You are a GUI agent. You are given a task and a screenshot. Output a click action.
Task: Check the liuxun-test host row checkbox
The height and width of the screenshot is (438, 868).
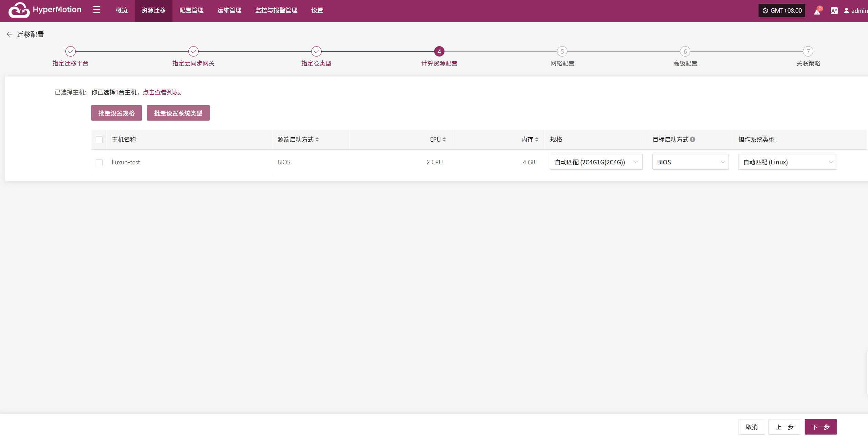(99, 163)
